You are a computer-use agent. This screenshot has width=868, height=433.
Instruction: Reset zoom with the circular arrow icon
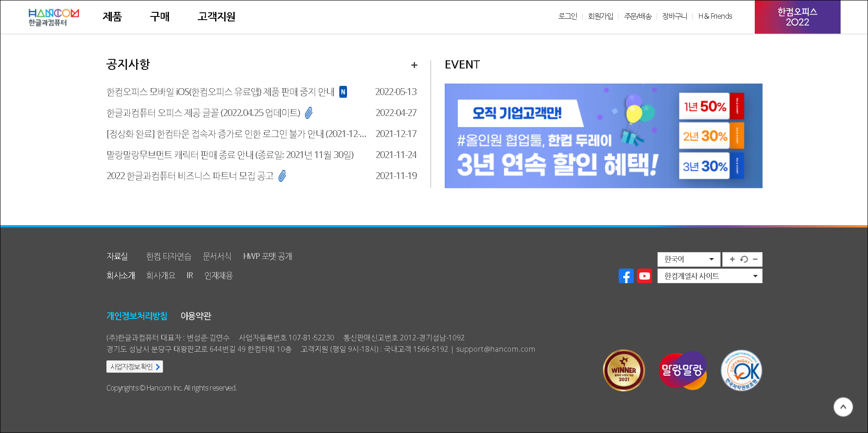pos(744,259)
